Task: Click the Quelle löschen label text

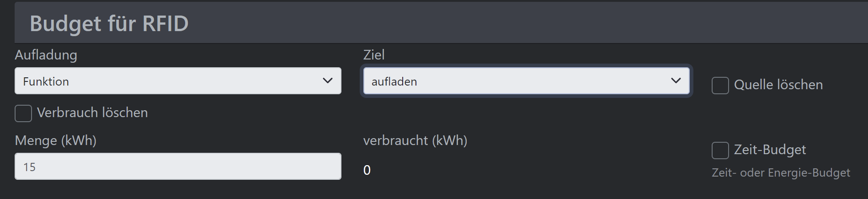Action: (x=778, y=85)
